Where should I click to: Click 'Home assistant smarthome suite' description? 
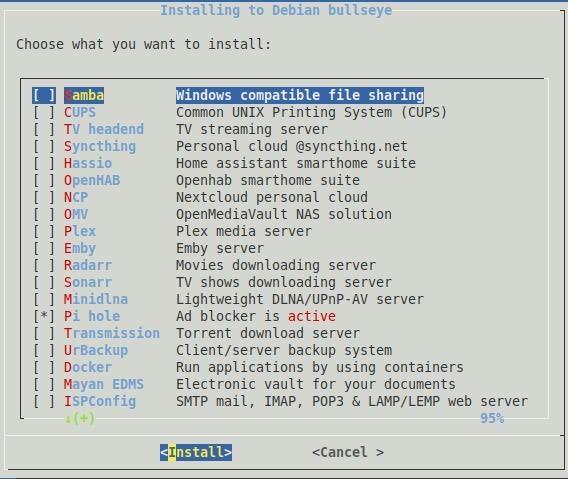click(296, 163)
